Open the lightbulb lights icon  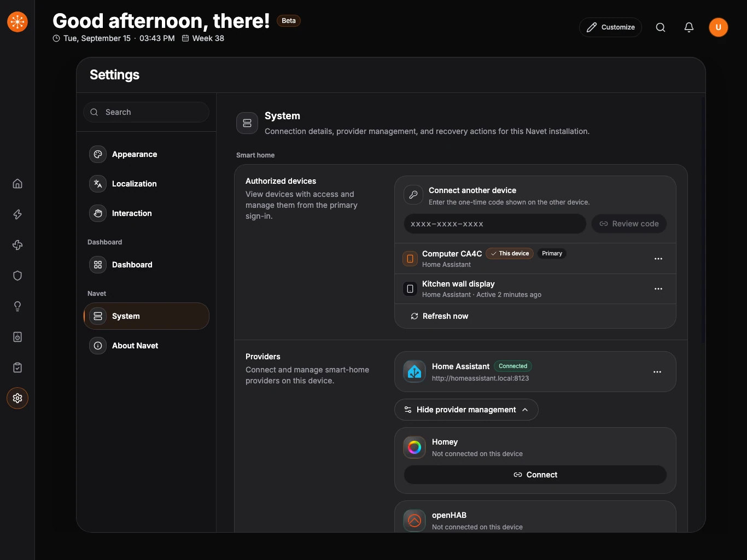(x=17, y=306)
